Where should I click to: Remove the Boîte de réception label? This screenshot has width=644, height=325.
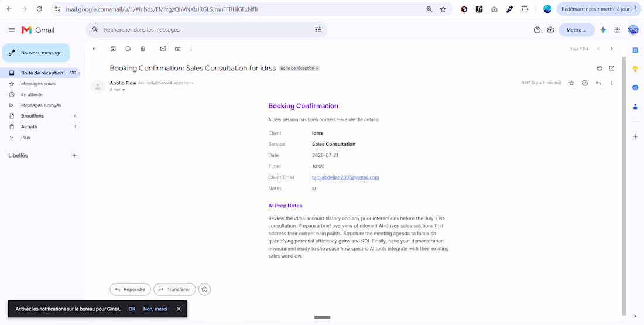click(317, 68)
